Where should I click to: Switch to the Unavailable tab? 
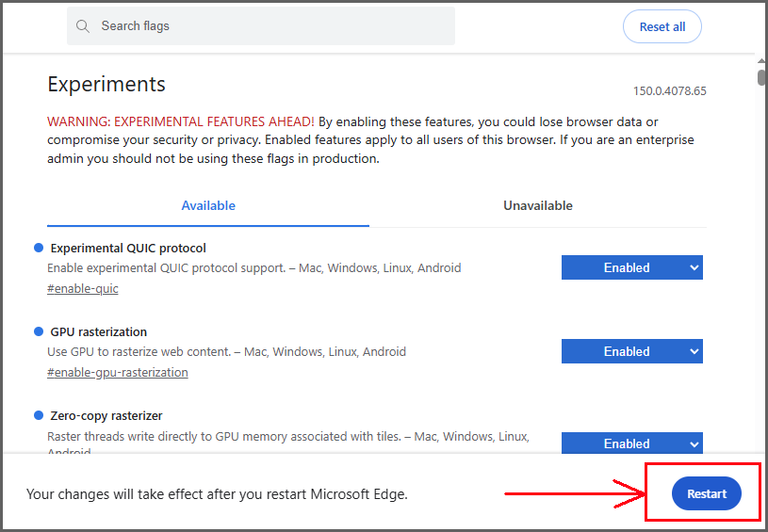click(x=538, y=205)
